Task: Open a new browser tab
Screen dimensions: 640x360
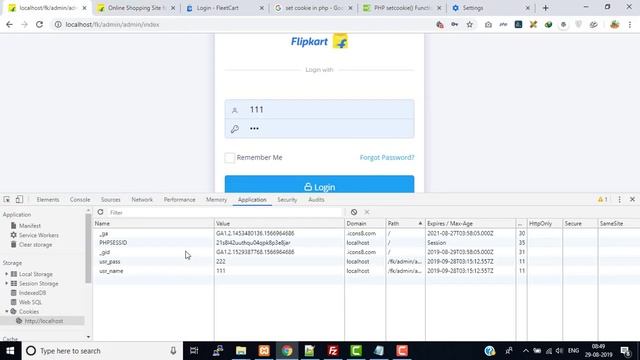Action: 545,8
